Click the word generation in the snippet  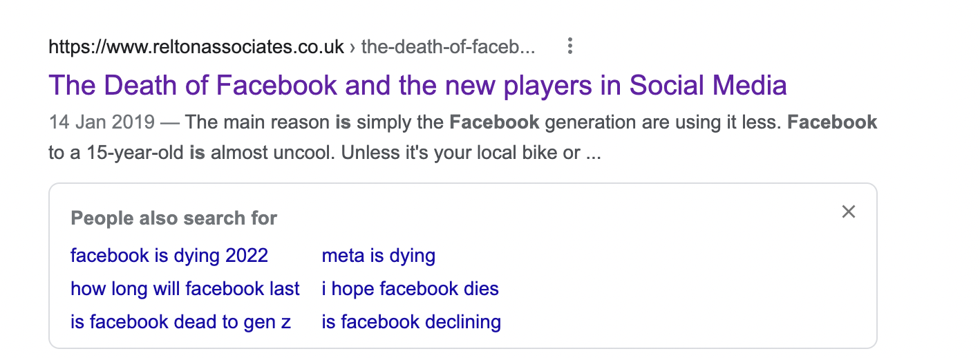pyautogui.click(x=586, y=123)
